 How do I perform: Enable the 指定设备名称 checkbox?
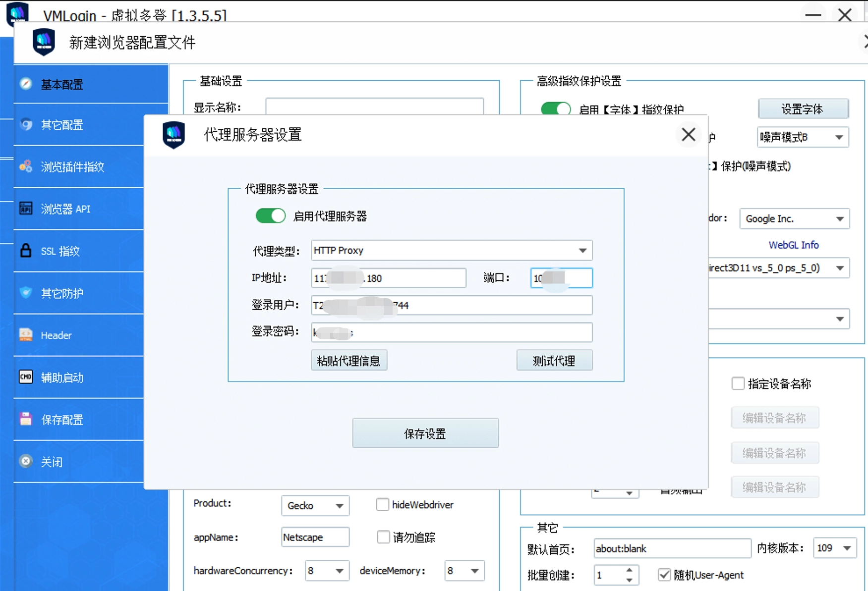[x=738, y=383]
